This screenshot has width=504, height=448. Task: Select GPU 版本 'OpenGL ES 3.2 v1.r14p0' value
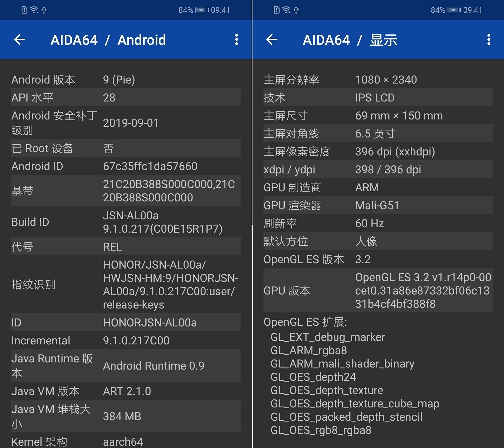click(423, 291)
